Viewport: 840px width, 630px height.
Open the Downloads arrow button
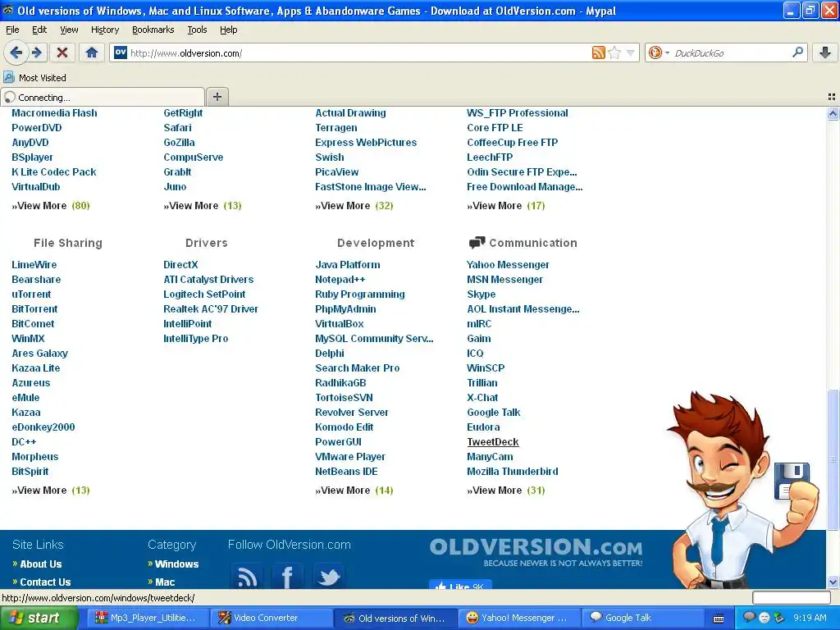(825, 52)
